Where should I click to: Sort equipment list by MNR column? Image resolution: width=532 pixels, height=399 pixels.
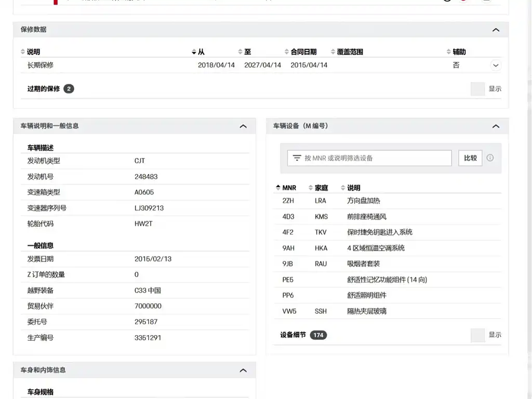coord(286,188)
